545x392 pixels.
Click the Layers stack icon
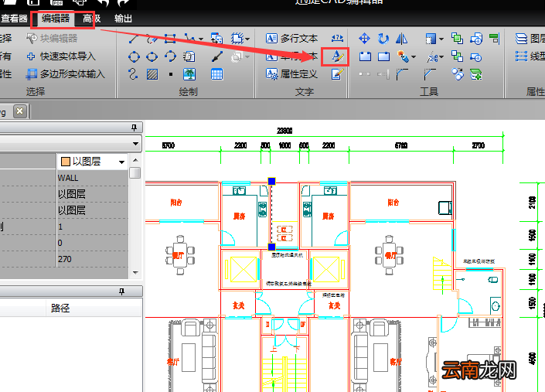tap(521, 38)
